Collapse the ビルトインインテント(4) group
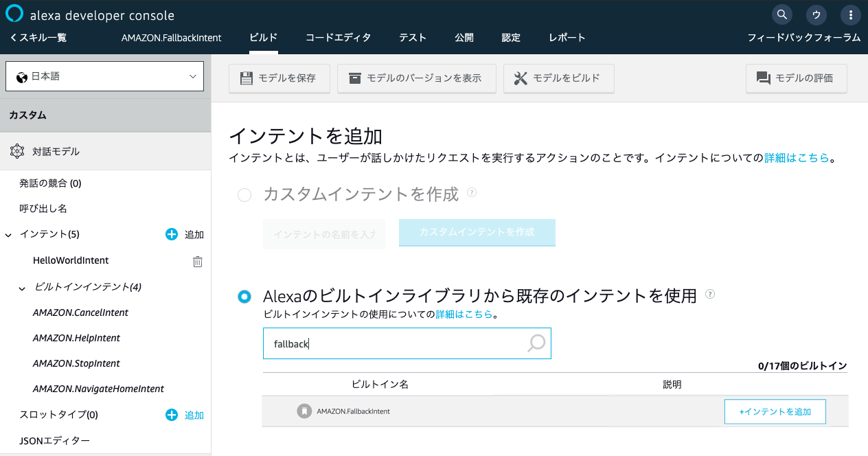The height and width of the screenshot is (456, 868). pyautogui.click(x=22, y=288)
